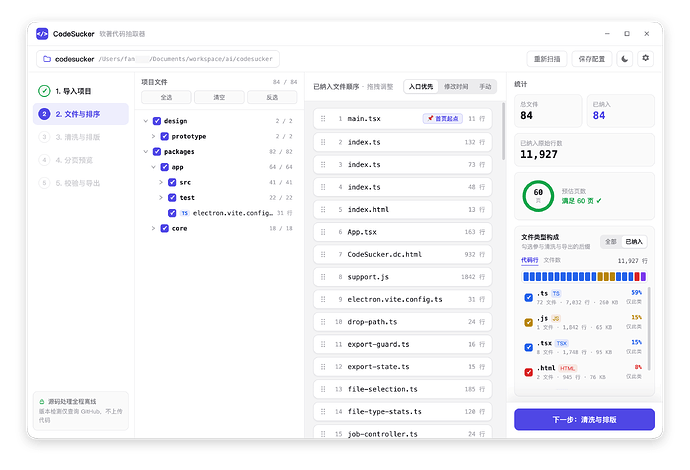This screenshot has width=690, height=470.
Task: Expand the test folder
Action: [x=161, y=198]
